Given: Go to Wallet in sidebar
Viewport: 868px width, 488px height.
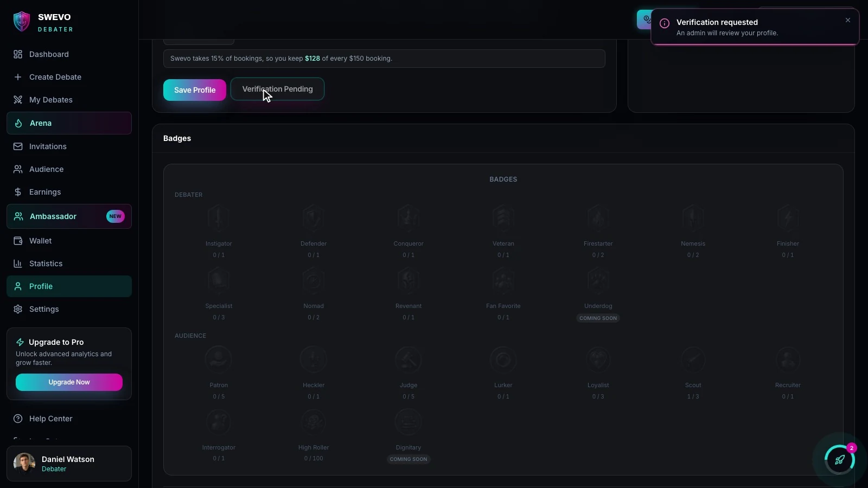Looking at the screenshot, I should [69, 241].
